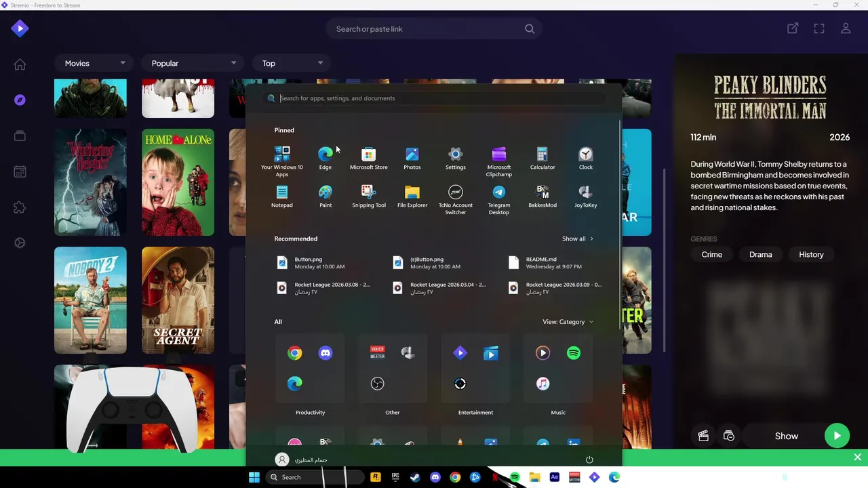Click the Show button for Peaky Blinders

[787, 436]
